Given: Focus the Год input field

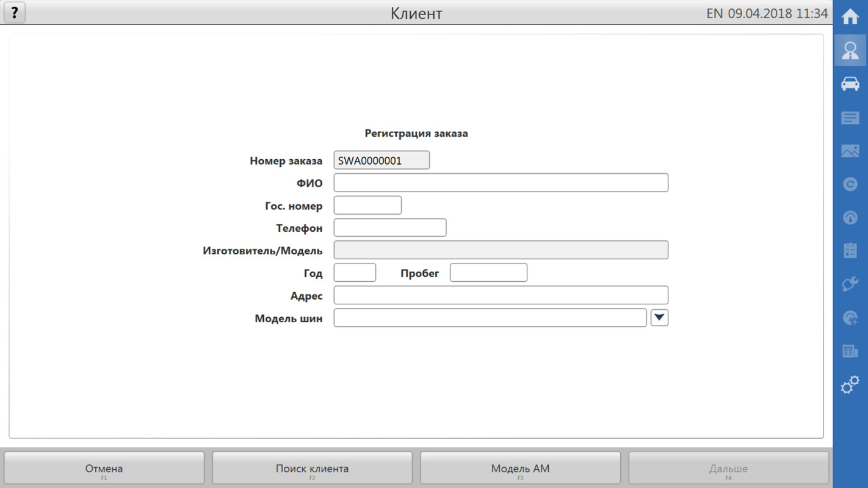Looking at the screenshot, I should coord(355,273).
